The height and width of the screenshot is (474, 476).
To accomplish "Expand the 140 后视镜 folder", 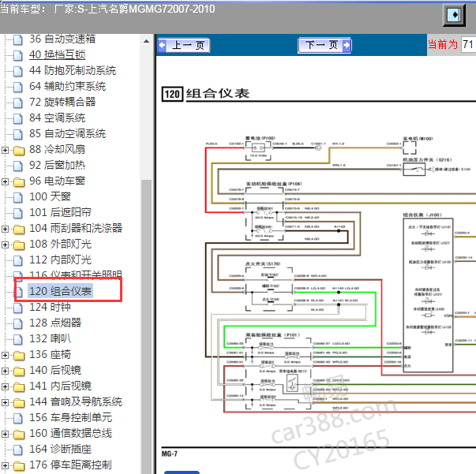I will (5, 371).
